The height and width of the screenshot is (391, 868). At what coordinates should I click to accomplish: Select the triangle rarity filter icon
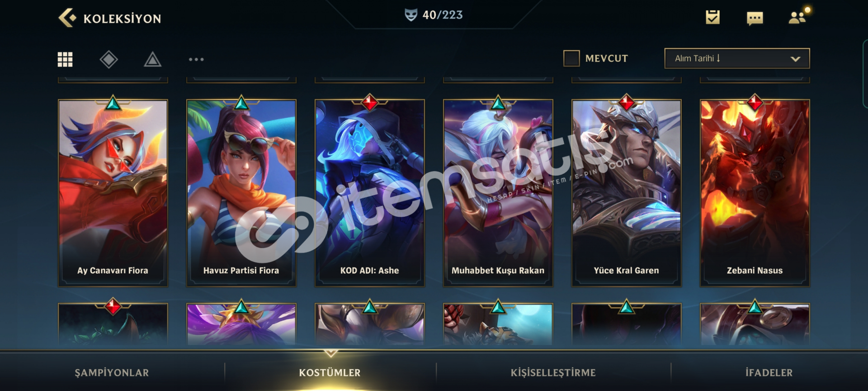tap(153, 59)
